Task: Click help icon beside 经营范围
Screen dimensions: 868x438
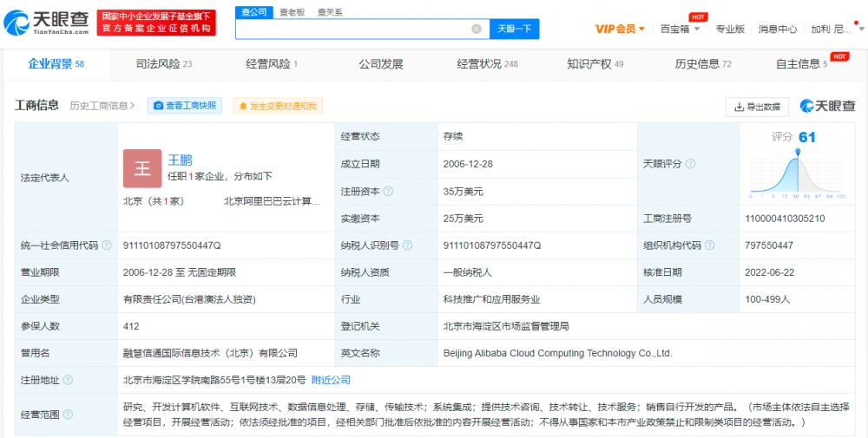Action: point(68,415)
